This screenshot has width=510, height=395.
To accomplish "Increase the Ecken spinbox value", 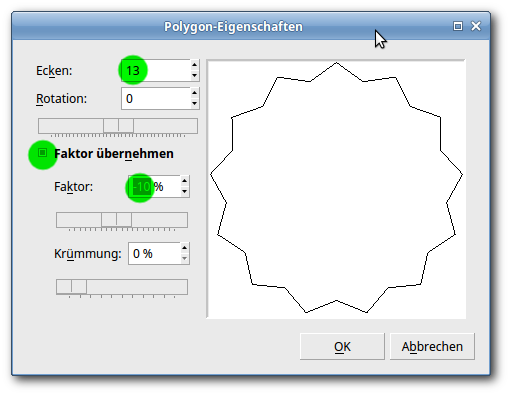I will [x=195, y=65].
